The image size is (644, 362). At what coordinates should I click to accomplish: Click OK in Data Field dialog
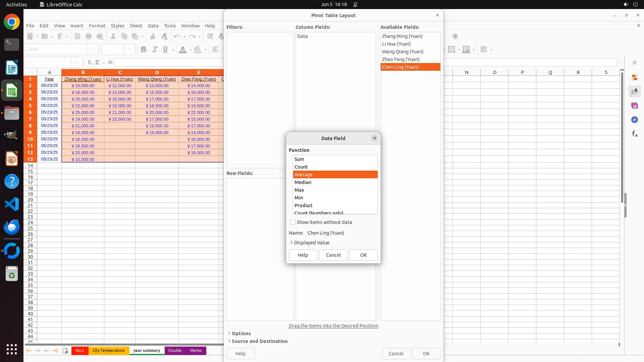coord(363,255)
